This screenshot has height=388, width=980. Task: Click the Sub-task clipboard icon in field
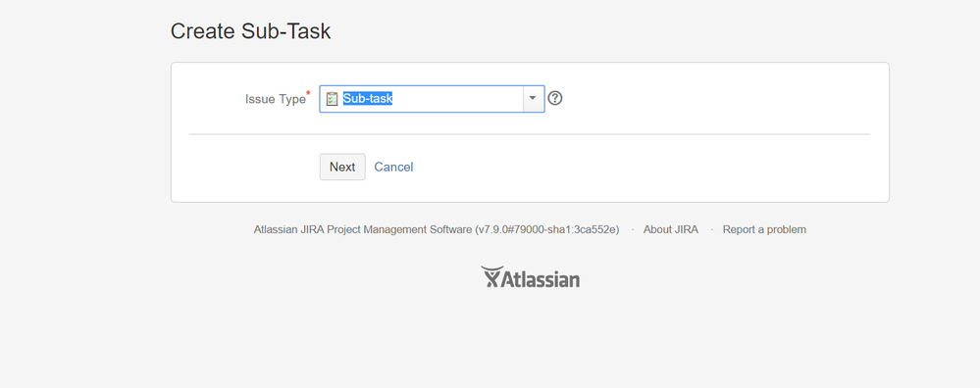click(x=332, y=99)
